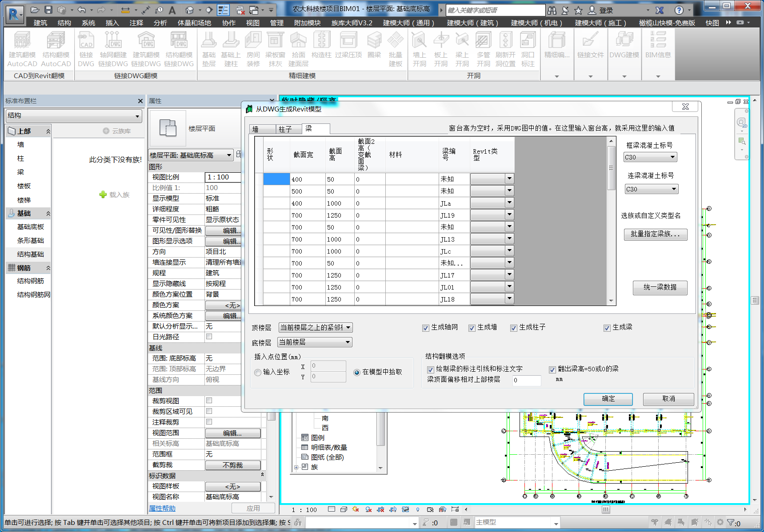The image size is (764, 532).
Task: Open the Help question mark icon
Action: tap(679, 10)
